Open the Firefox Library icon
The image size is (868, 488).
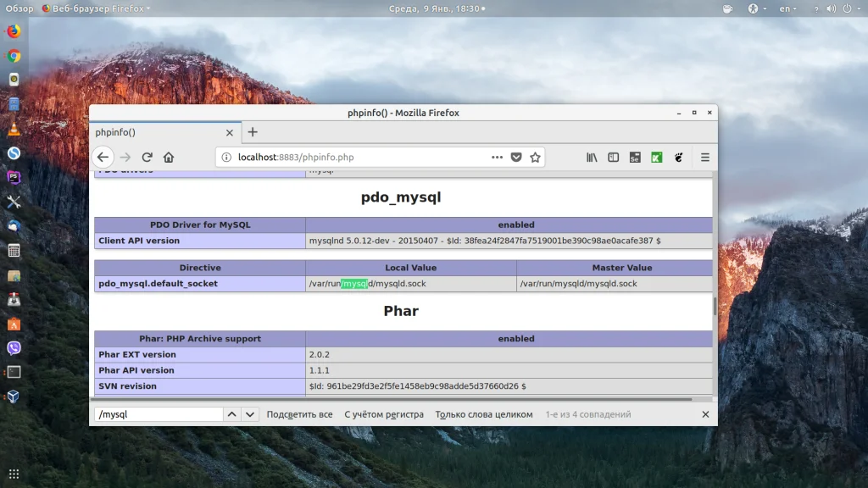(592, 158)
